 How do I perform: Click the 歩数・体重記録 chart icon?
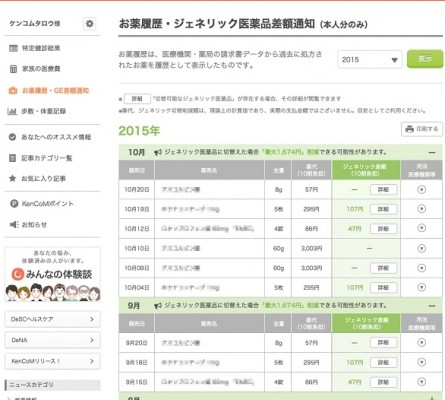pos(12,111)
